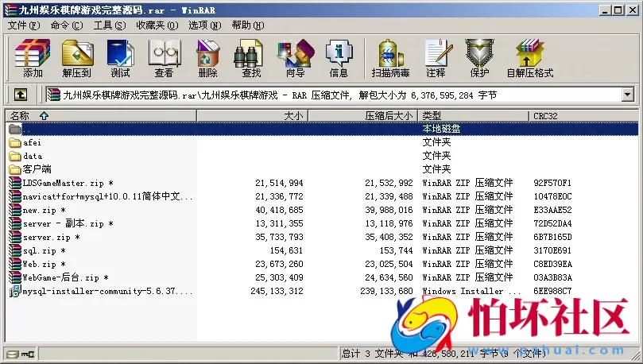
Task: Open the 文件(F) menu
Action: tap(24, 25)
